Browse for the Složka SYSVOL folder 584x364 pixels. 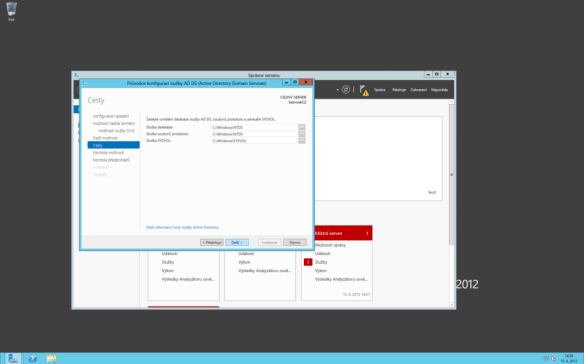coord(302,141)
